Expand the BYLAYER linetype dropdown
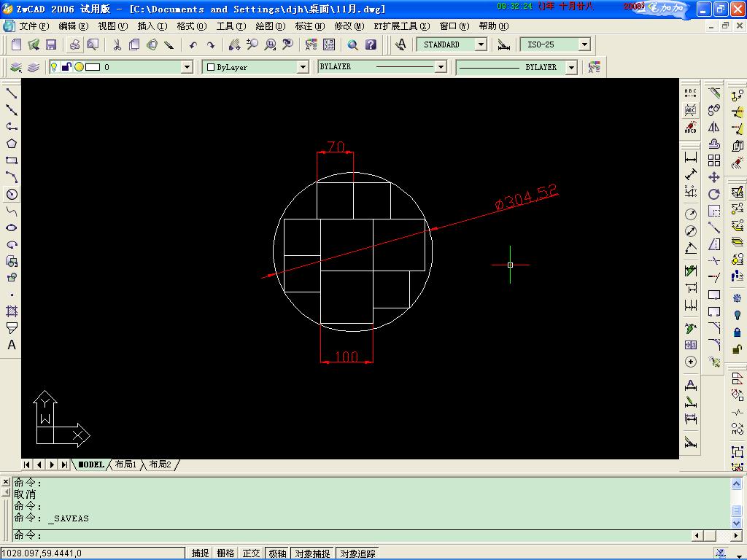Viewport: 747px width, 560px height. pyautogui.click(x=441, y=67)
